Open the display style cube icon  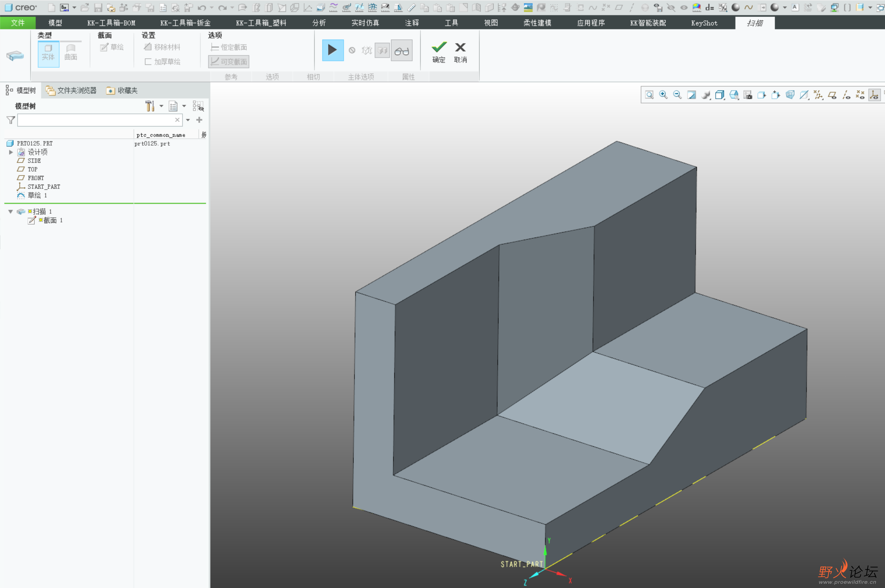pyautogui.click(x=720, y=95)
